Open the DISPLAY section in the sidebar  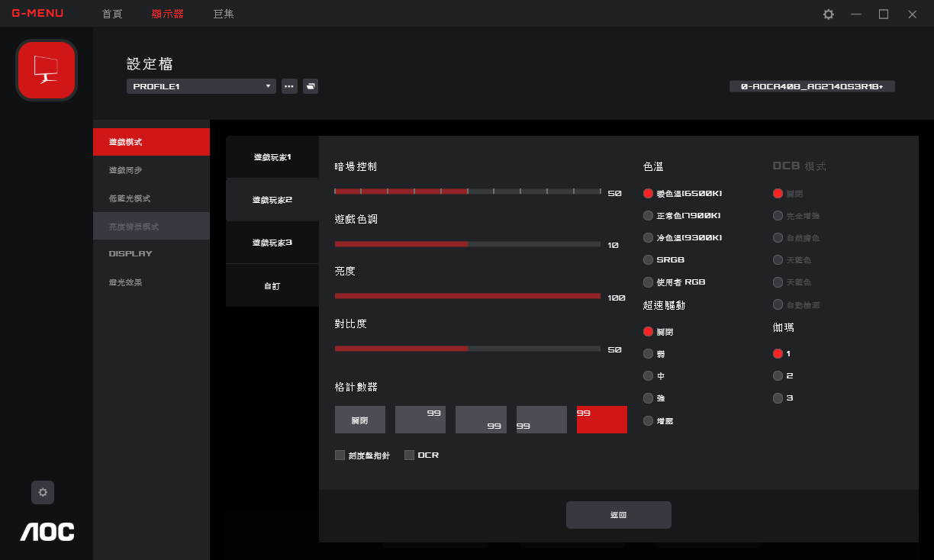151,253
